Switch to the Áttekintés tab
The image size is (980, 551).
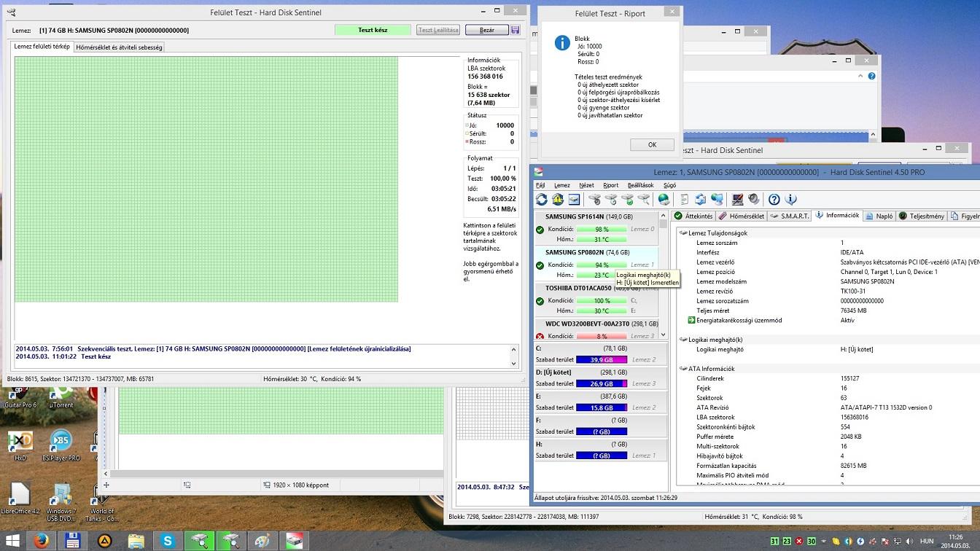[x=693, y=216]
